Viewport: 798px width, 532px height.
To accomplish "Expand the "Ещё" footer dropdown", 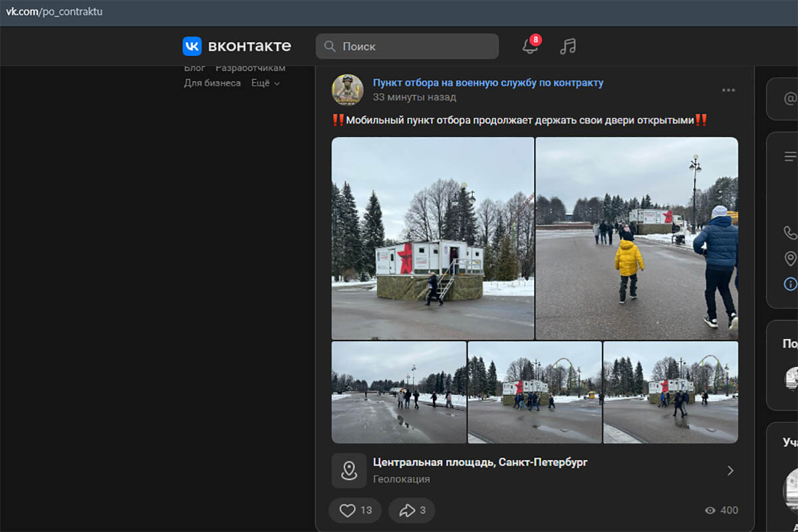I will coord(265,83).
